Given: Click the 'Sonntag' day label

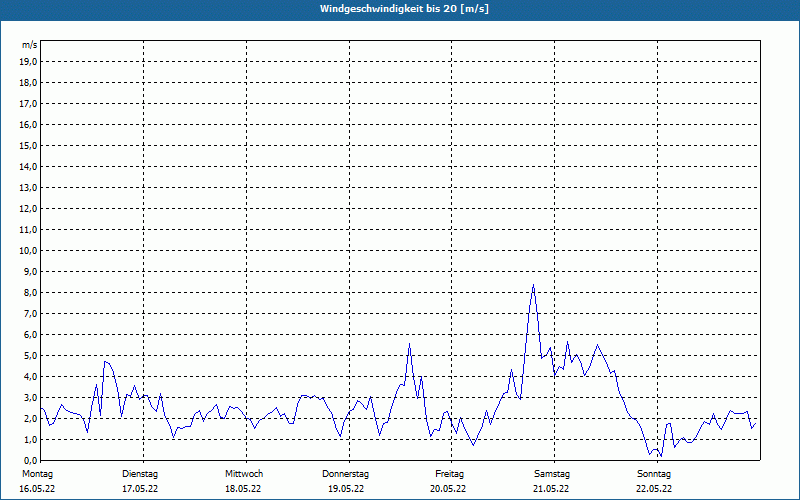Looking at the screenshot, I should tap(654, 474).
